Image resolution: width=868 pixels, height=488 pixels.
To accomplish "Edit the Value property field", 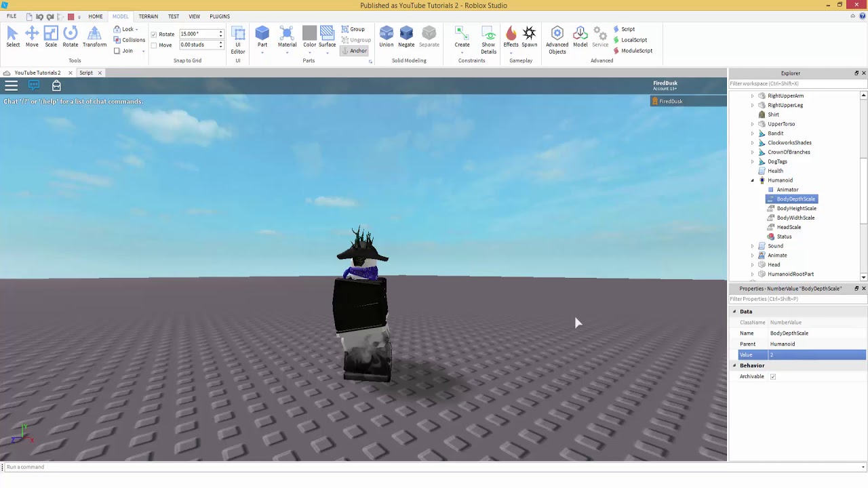I will click(x=817, y=355).
